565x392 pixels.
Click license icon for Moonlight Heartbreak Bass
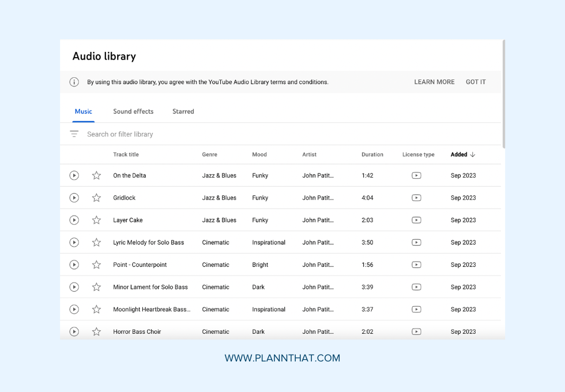click(416, 310)
